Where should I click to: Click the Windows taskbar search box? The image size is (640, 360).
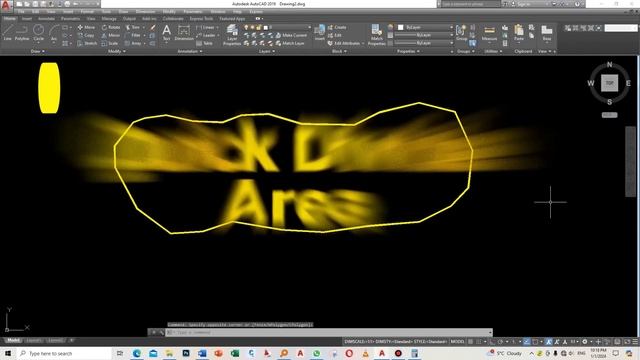(64, 353)
